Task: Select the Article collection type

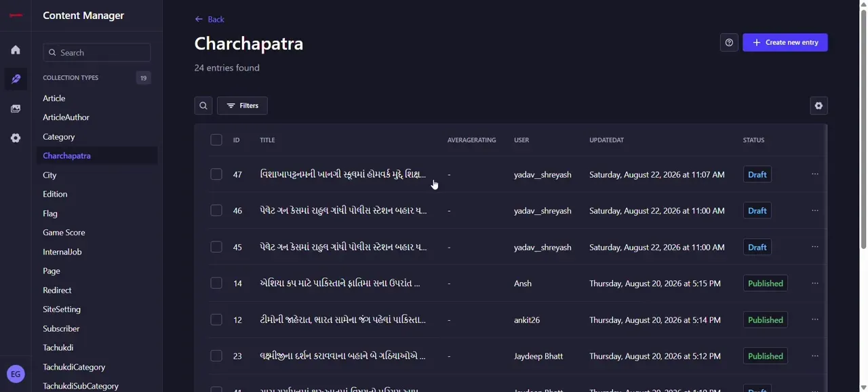Action: pos(54,98)
